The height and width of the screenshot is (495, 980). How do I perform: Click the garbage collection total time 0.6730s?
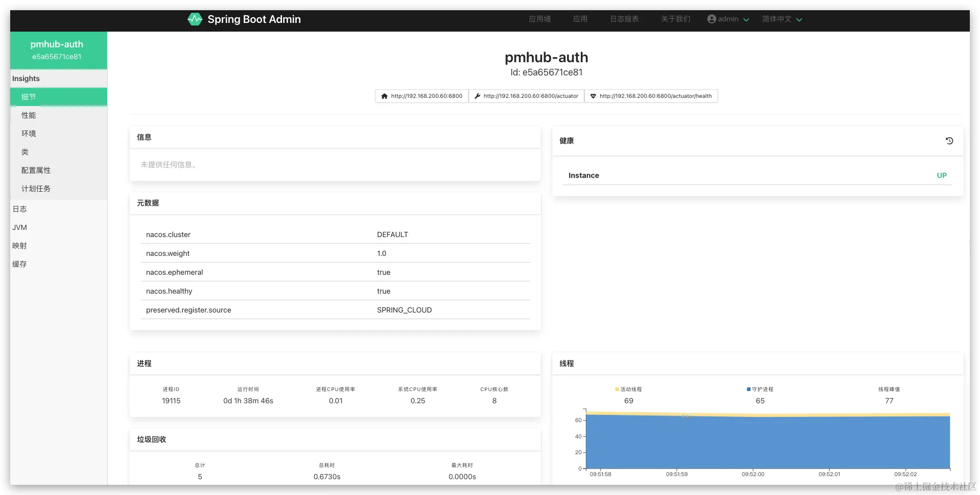tap(327, 477)
